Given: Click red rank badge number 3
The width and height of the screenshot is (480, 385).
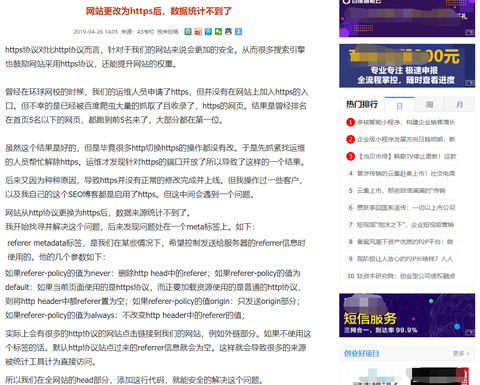Looking at the screenshot, I should point(350,156).
